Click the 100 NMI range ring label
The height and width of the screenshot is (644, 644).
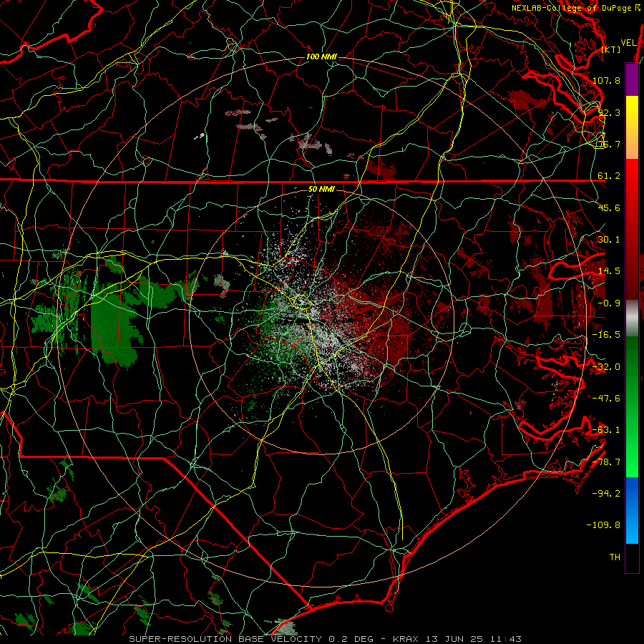pos(321,57)
